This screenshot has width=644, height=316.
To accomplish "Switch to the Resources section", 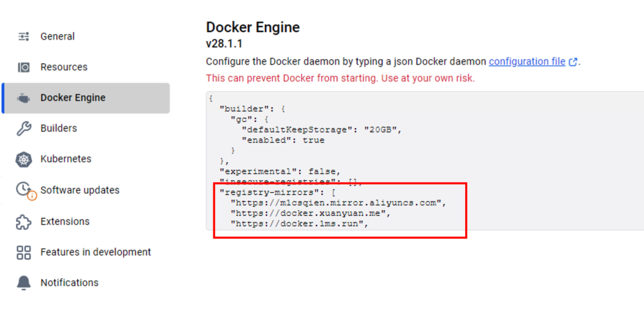I will click(x=64, y=67).
